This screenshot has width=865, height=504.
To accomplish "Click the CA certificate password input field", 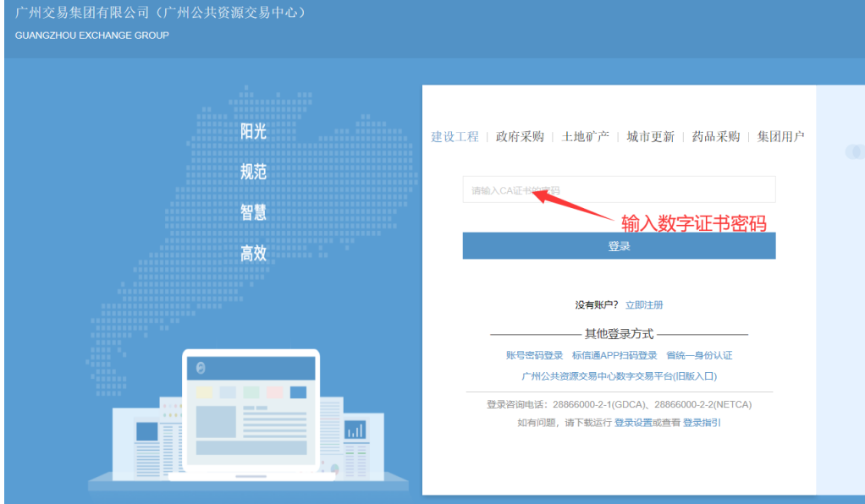I will [618, 190].
